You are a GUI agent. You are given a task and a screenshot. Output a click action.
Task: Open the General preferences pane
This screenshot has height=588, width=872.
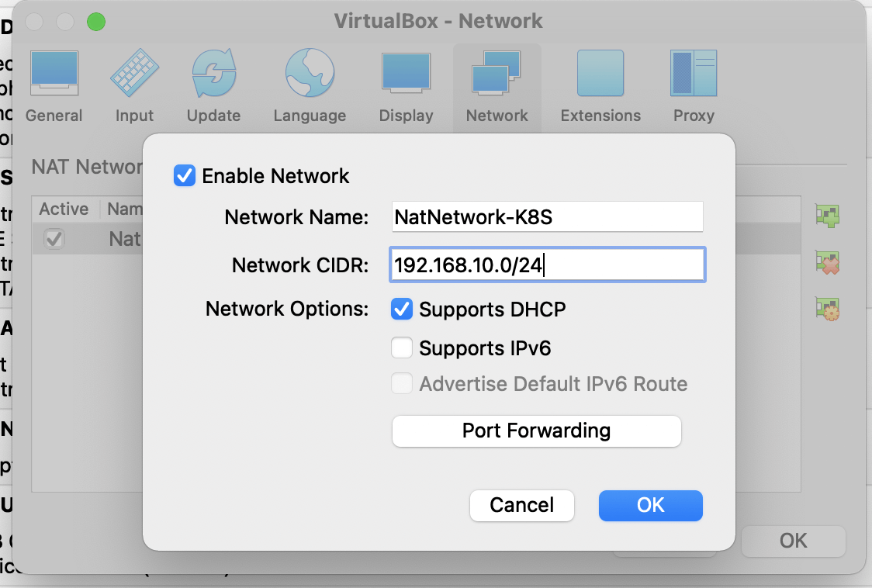(x=54, y=86)
